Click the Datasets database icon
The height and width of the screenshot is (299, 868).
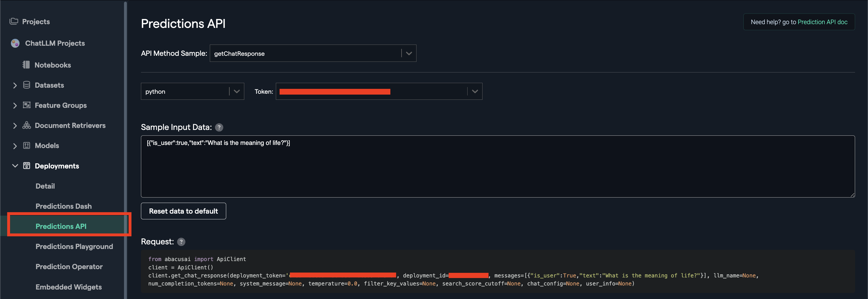pyautogui.click(x=27, y=85)
